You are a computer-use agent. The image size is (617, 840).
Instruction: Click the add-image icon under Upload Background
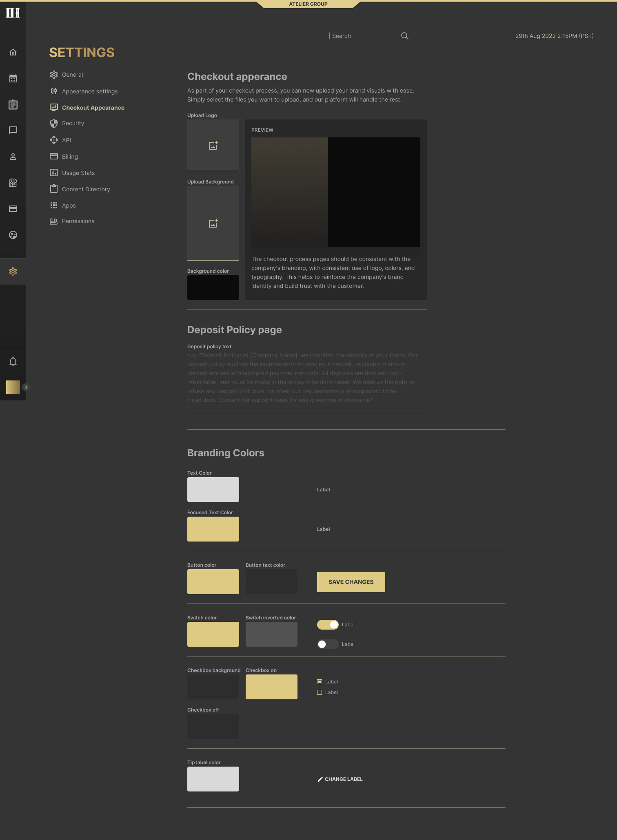point(213,223)
